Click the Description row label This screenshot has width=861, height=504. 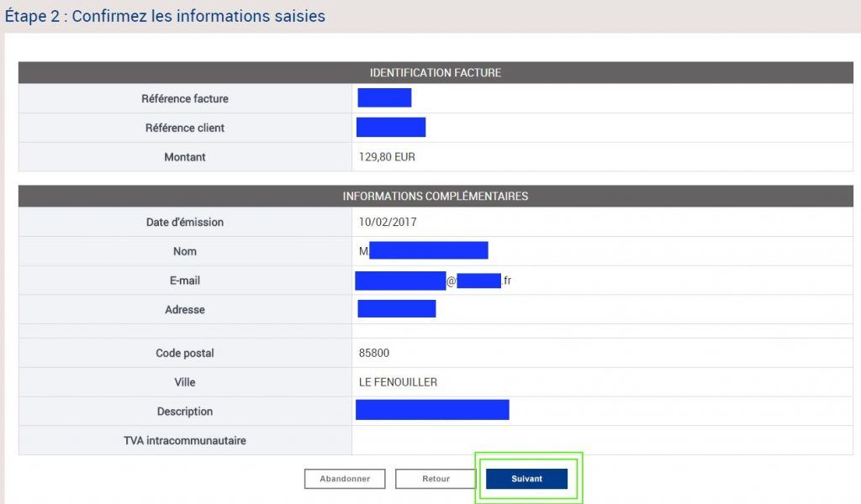(185, 412)
